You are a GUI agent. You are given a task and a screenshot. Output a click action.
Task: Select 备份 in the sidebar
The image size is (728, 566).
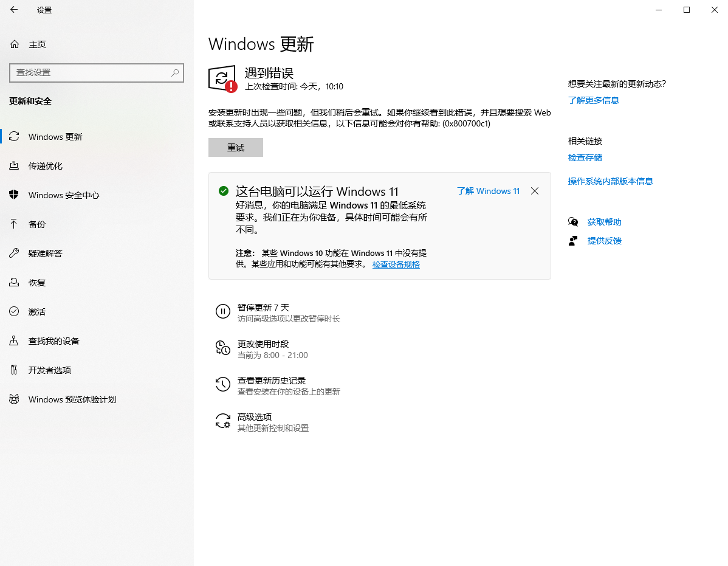pos(36,224)
